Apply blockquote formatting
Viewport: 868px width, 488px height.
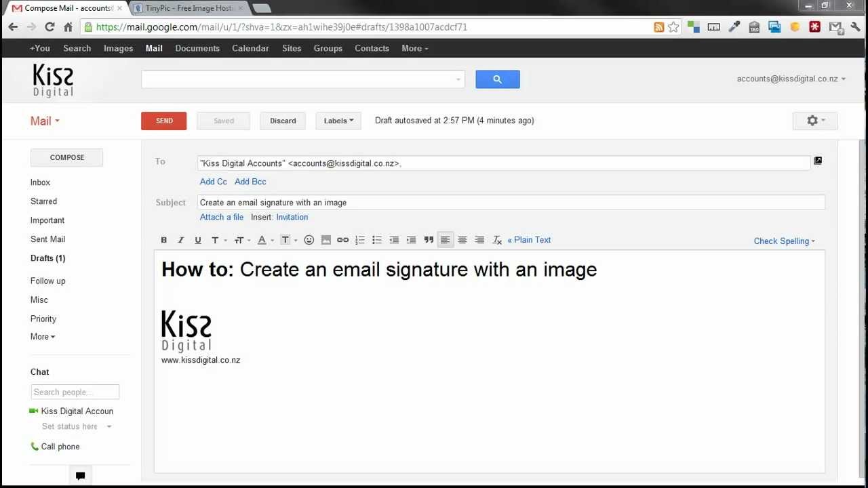(x=429, y=240)
